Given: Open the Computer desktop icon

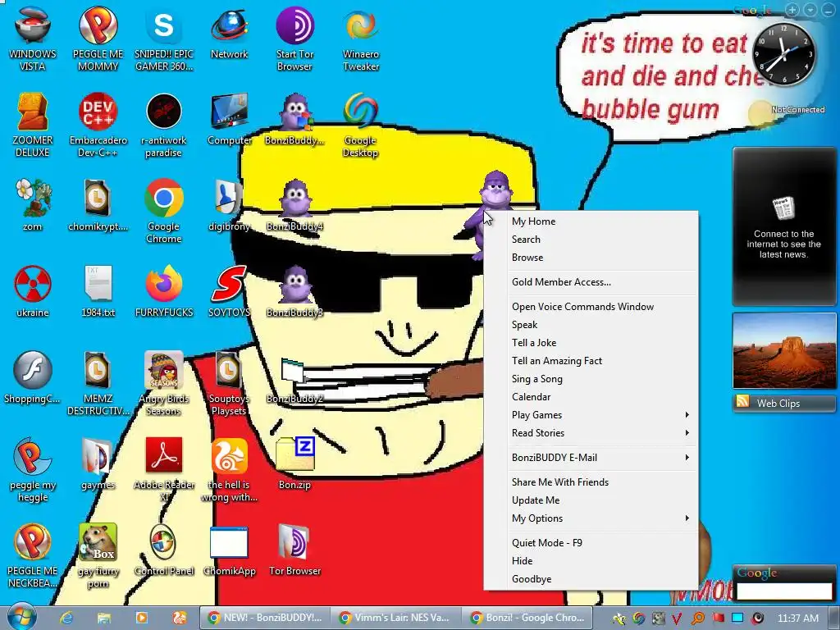Looking at the screenshot, I should point(230,120).
